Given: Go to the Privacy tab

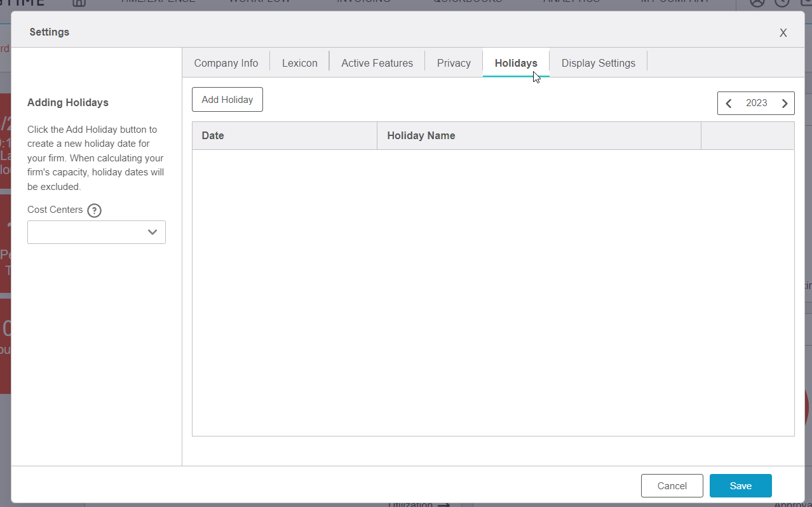Looking at the screenshot, I should pyautogui.click(x=454, y=63).
